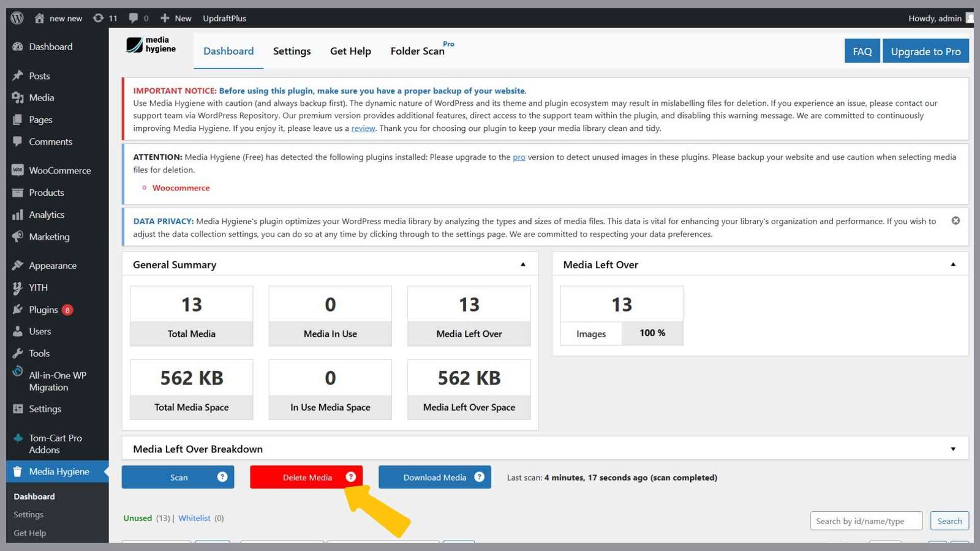The image size is (980, 551).
Task: Click the Search by id/name/type field
Action: click(866, 521)
